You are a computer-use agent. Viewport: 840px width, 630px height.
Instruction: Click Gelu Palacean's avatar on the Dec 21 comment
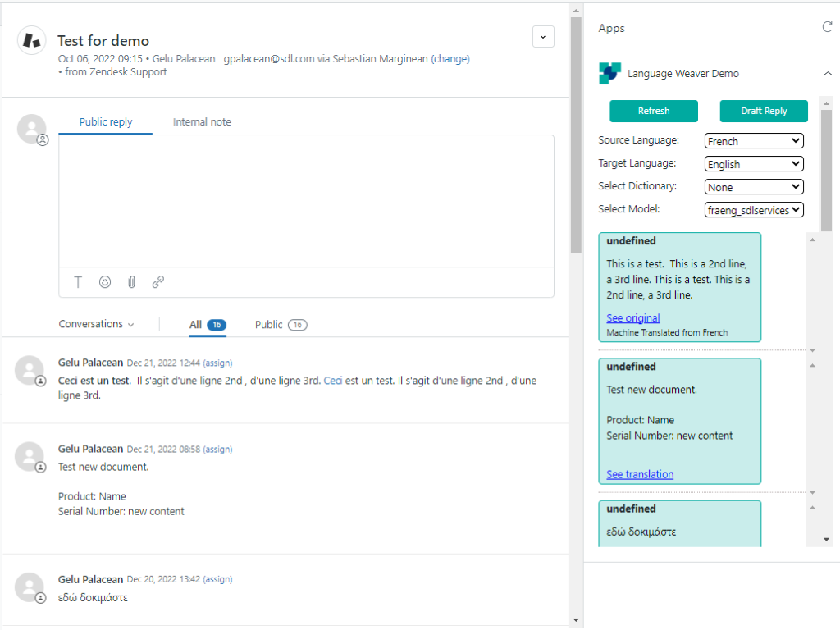31,370
